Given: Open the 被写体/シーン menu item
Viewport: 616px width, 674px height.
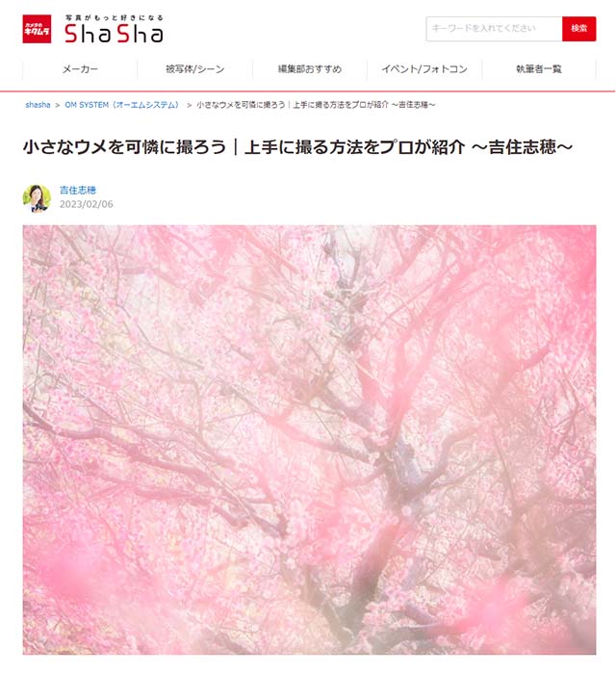Looking at the screenshot, I should click(195, 69).
